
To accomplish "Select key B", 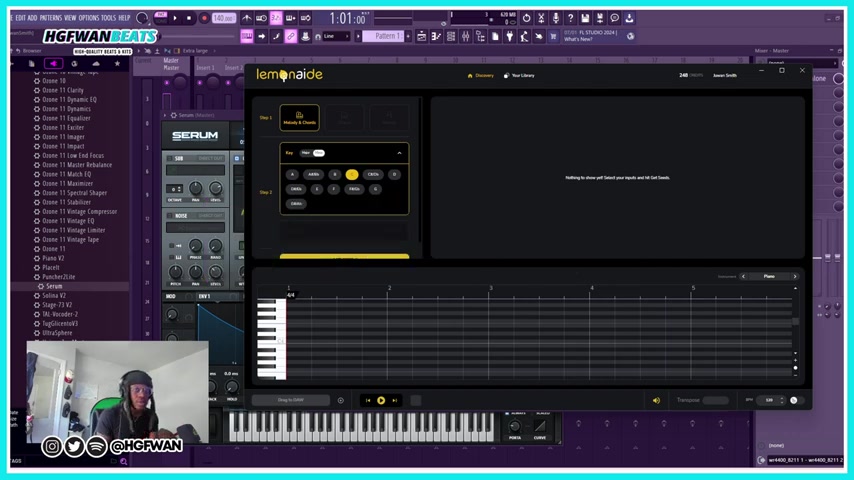I will coord(335,174).
